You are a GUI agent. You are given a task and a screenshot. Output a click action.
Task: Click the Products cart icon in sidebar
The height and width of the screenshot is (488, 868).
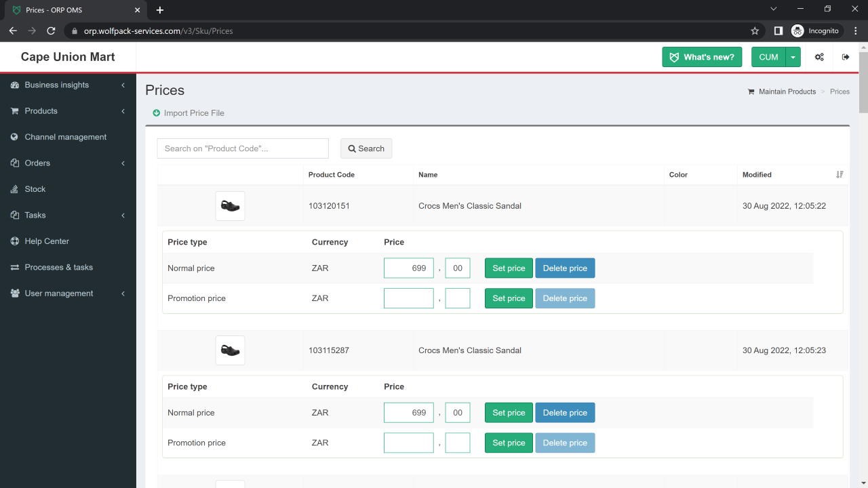(15, 111)
